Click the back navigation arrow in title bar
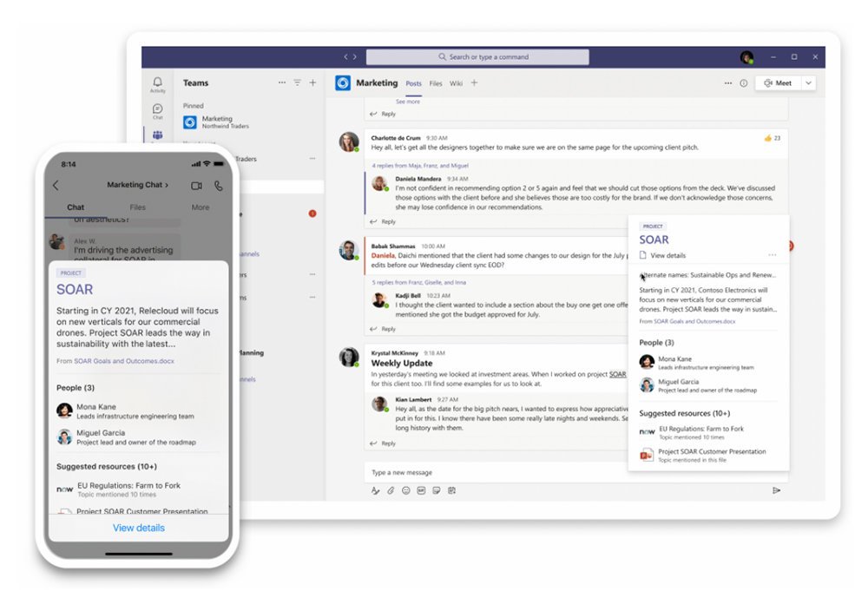The image size is (868, 604). pyautogui.click(x=346, y=56)
